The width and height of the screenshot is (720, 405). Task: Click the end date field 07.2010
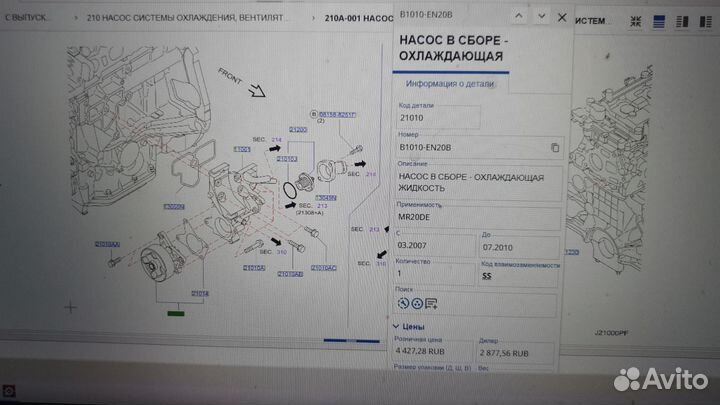[x=519, y=248]
